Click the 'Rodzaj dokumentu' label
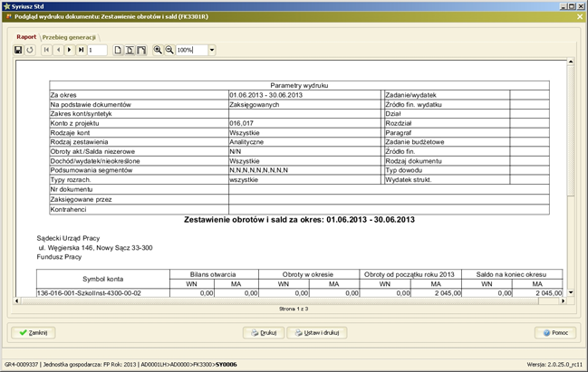This screenshot has height=372, width=588. pyautogui.click(x=413, y=161)
